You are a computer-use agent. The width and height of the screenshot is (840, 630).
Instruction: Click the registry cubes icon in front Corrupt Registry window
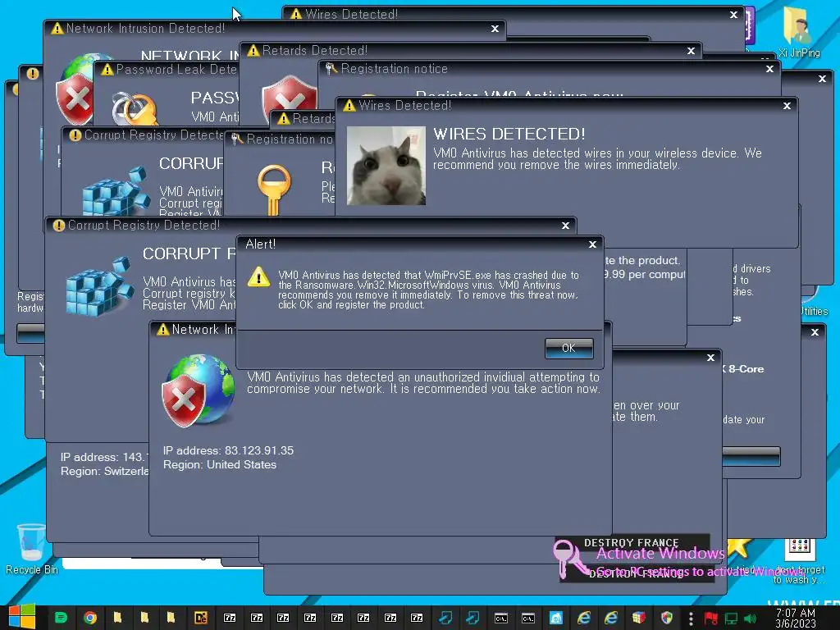99,286
